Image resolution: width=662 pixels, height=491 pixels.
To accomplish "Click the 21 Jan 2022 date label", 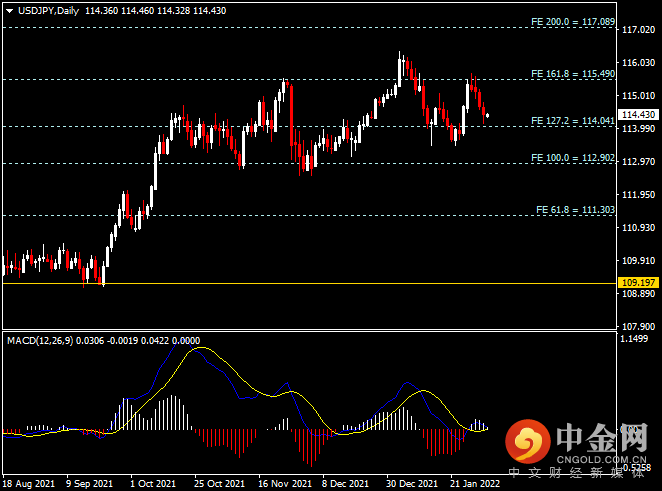I will pos(475,484).
